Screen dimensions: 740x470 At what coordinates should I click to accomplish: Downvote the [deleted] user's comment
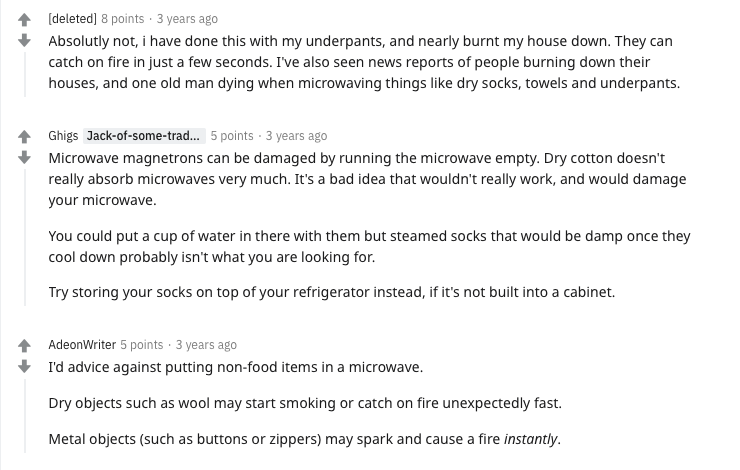pos(24,41)
